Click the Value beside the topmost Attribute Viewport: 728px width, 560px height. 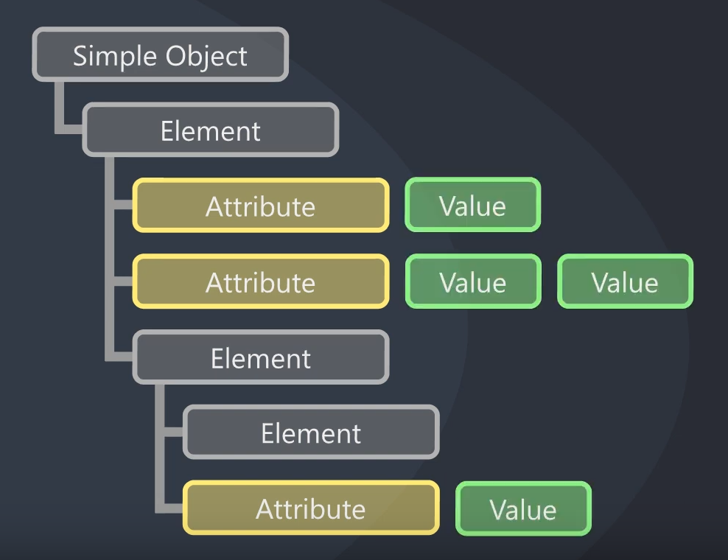point(472,205)
